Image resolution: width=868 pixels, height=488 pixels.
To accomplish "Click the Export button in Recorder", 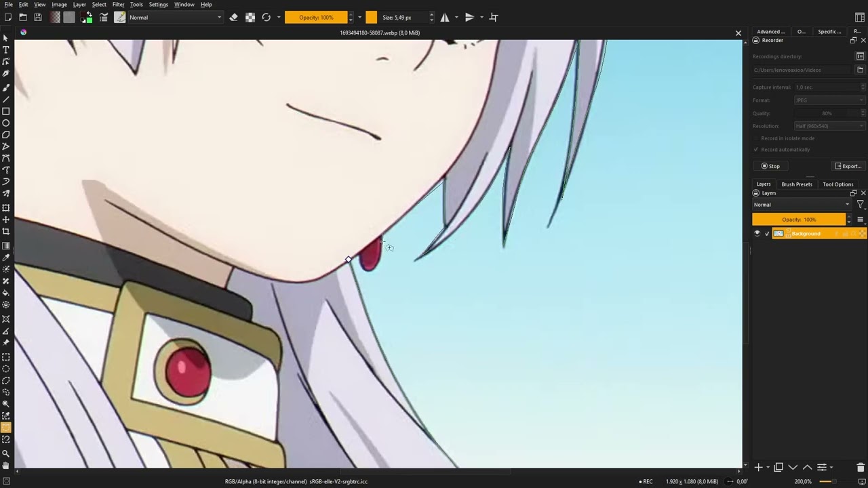I will pos(848,166).
